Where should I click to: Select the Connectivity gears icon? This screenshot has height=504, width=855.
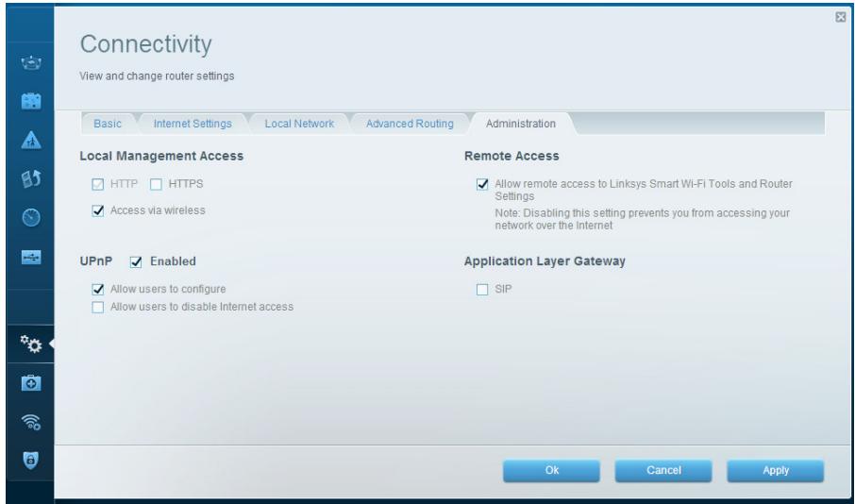pos(31,344)
